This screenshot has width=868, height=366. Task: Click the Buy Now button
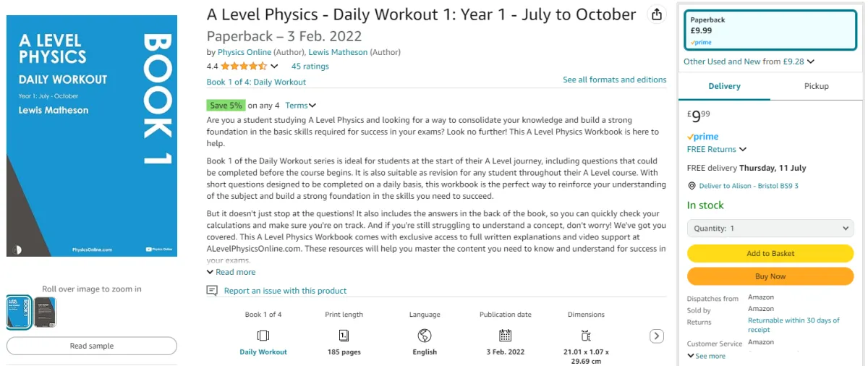point(770,276)
